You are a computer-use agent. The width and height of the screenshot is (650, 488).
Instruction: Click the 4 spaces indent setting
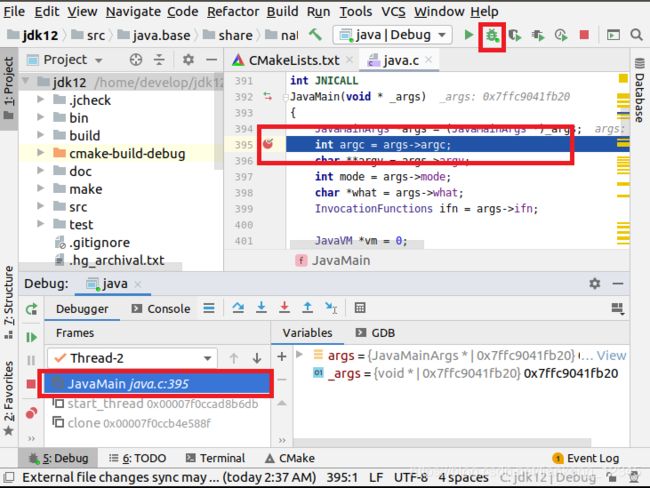point(463,478)
